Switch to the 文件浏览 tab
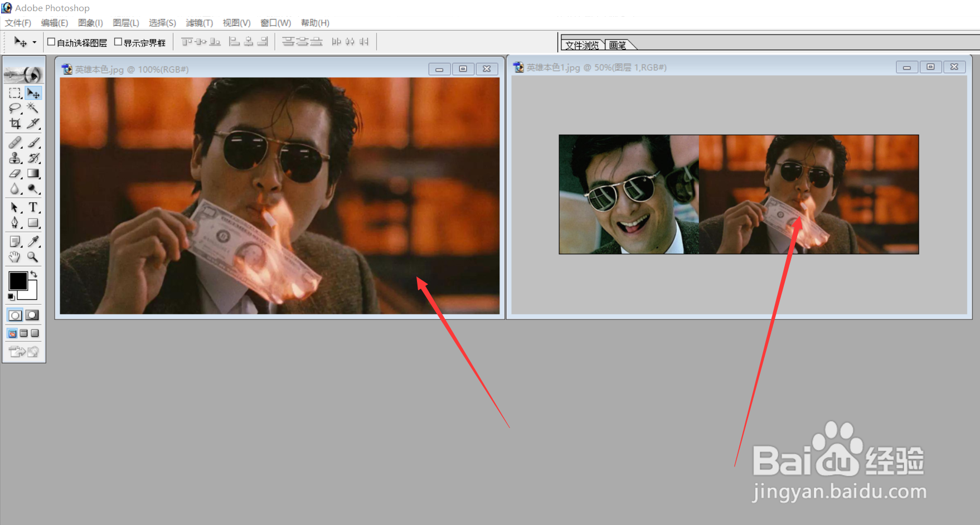The image size is (980, 525). (582, 45)
